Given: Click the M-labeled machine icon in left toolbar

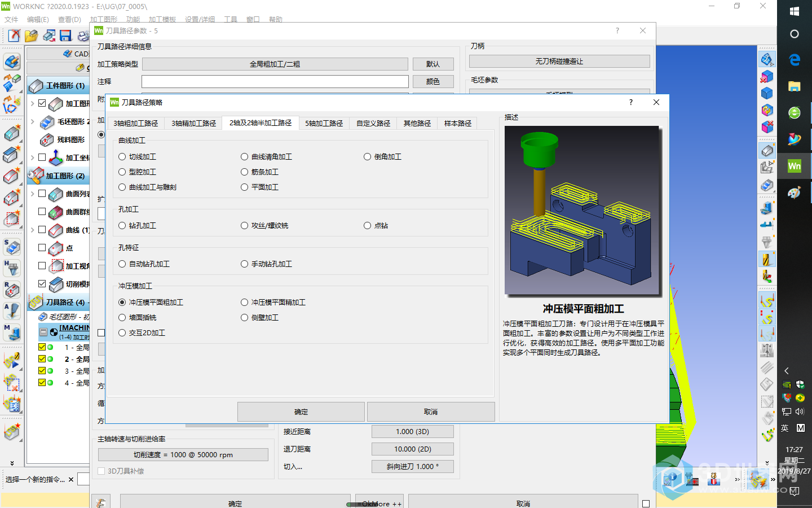Looking at the screenshot, I should (x=12, y=332).
